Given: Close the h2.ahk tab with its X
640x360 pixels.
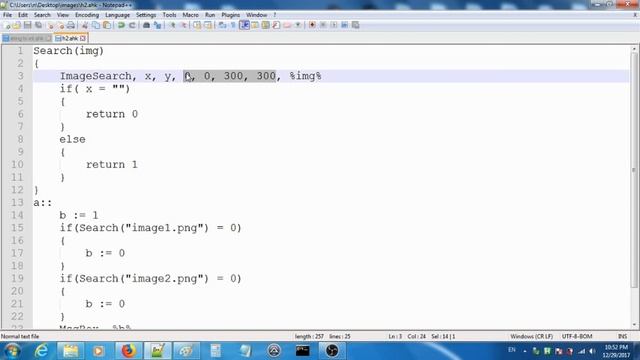Looking at the screenshot, I should (x=83, y=38).
